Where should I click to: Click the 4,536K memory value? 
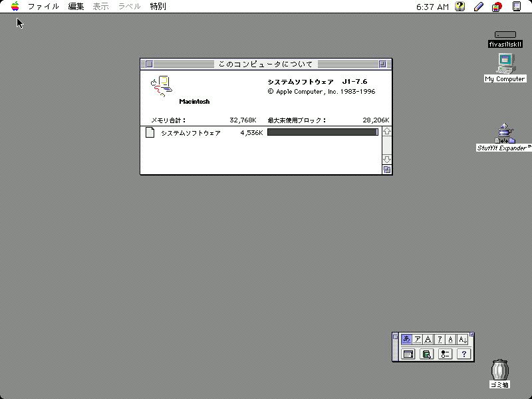coord(251,133)
